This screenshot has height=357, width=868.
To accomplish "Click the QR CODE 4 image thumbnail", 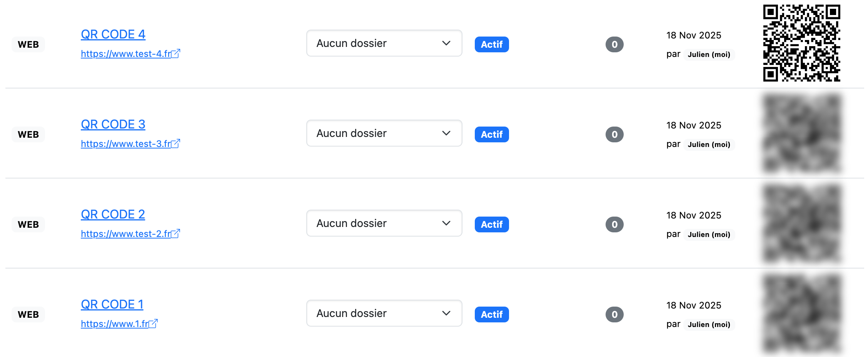I will (x=801, y=43).
